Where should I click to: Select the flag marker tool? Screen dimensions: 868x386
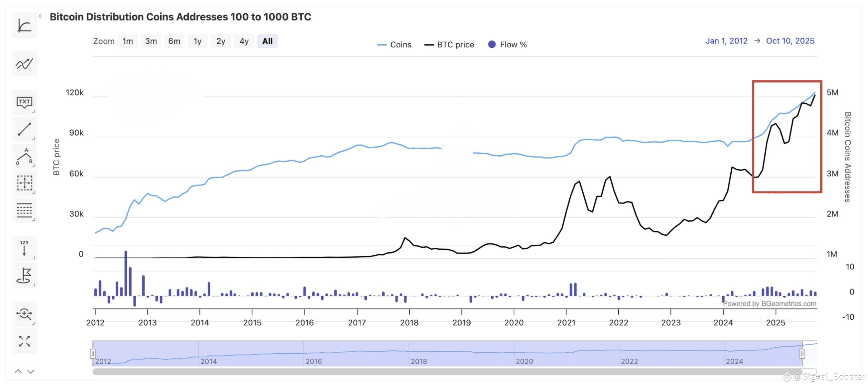24,276
